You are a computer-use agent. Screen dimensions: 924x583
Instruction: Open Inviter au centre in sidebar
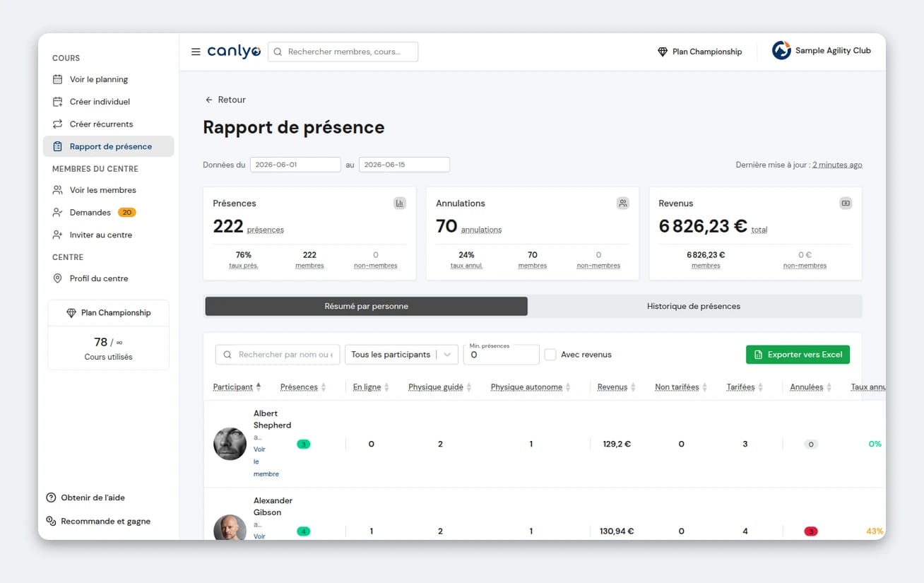(x=108, y=235)
